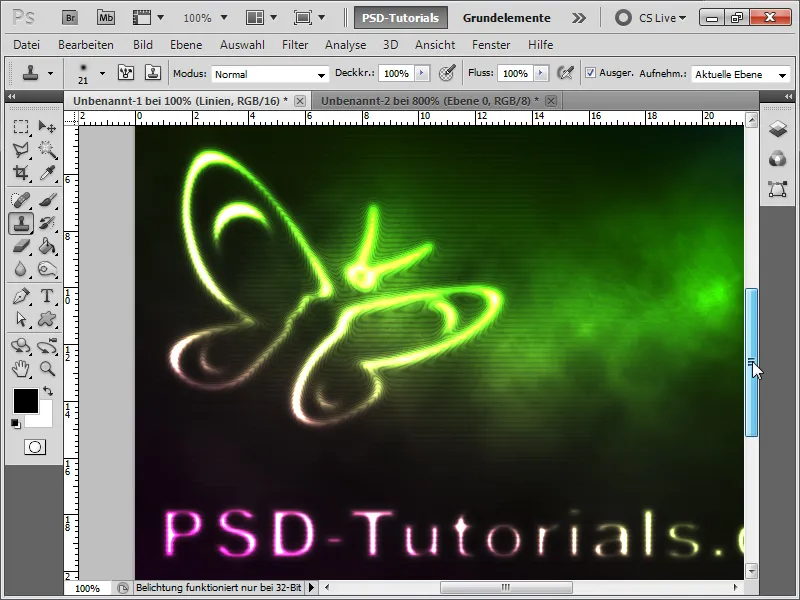Reset default foreground and background colors

pyautogui.click(x=16, y=423)
